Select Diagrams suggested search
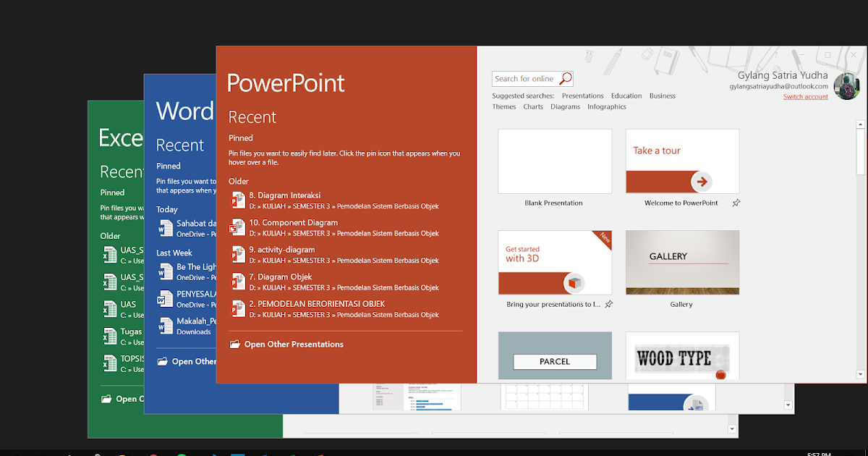This screenshot has height=456, width=868. click(565, 106)
